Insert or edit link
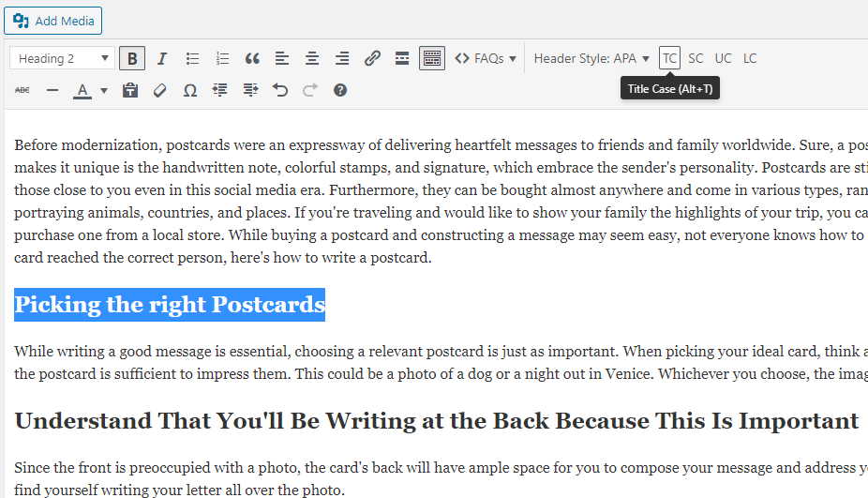Viewport: 868px width, 498px height. [x=372, y=58]
